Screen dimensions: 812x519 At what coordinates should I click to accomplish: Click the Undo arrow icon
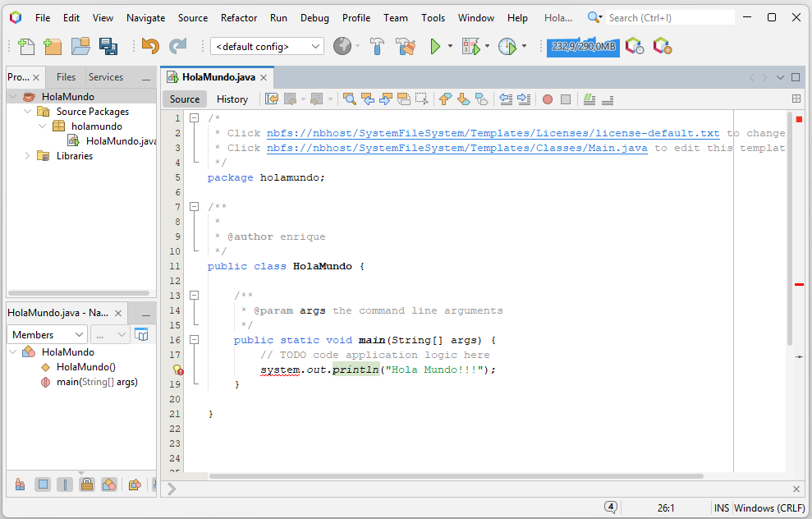[150, 47]
